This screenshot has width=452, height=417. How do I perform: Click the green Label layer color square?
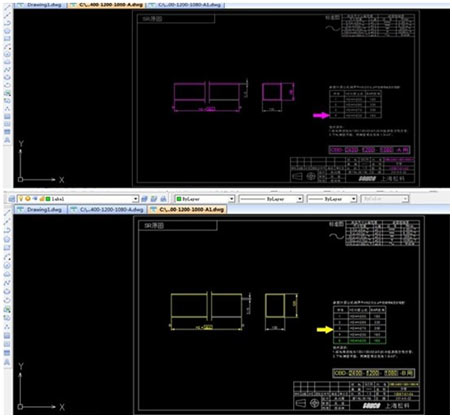[x=48, y=199]
